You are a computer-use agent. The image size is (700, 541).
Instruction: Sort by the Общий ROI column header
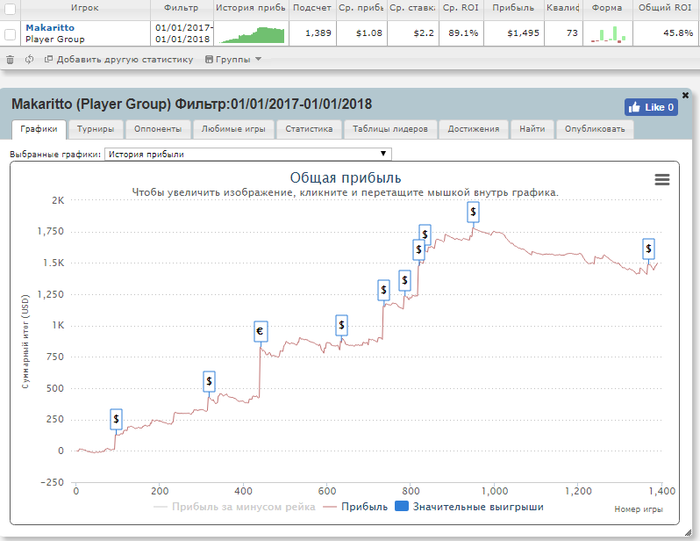pos(665,8)
